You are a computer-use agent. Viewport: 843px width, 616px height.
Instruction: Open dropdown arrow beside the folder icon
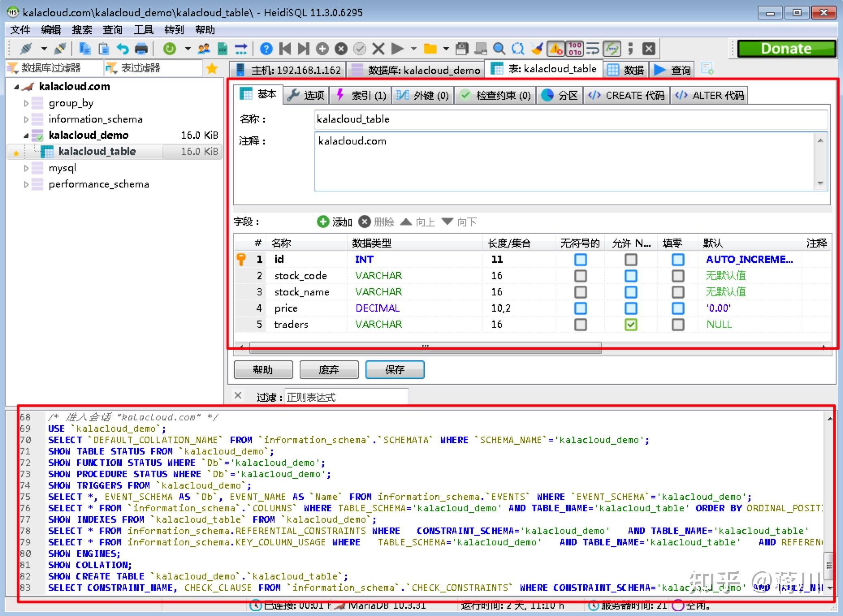[446, 49]
